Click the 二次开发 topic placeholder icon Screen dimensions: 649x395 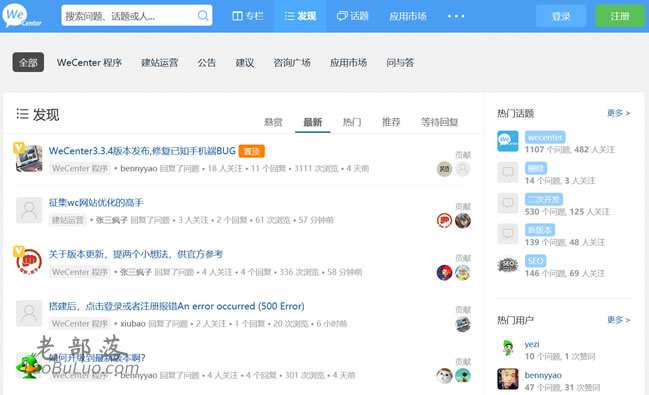507,203
